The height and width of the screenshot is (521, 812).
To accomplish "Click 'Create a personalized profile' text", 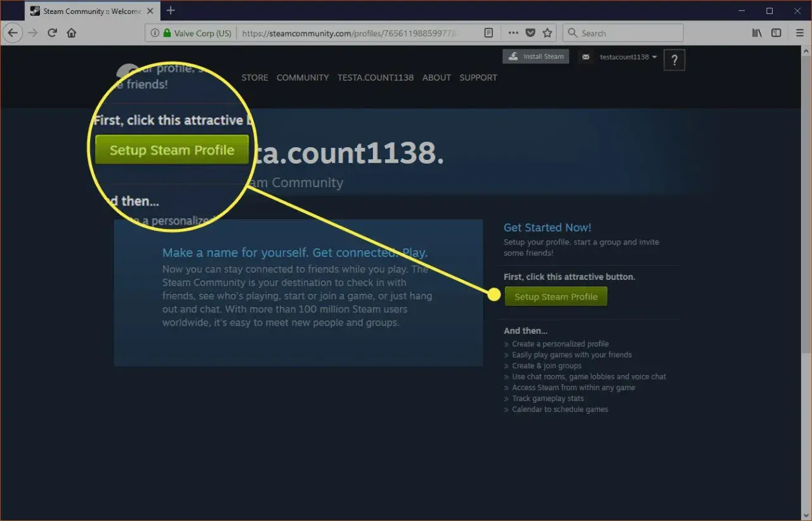I will click(560, 344).
